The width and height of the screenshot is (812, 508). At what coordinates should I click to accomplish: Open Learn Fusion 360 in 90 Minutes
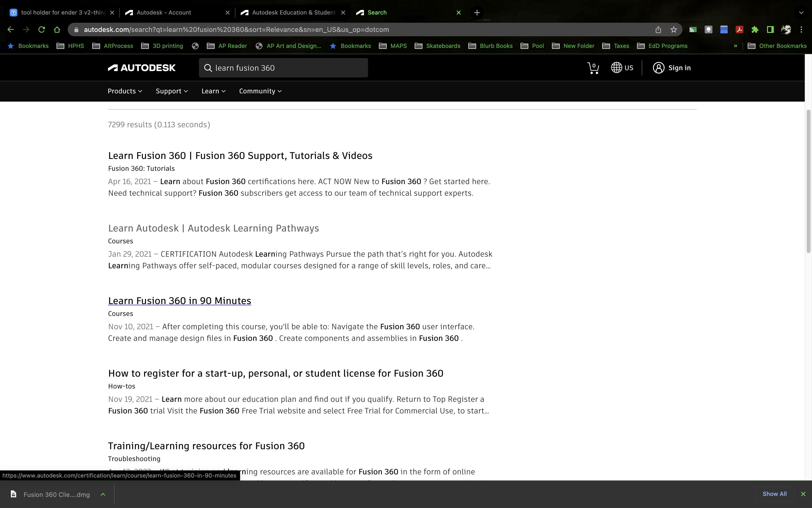point(180,301)
